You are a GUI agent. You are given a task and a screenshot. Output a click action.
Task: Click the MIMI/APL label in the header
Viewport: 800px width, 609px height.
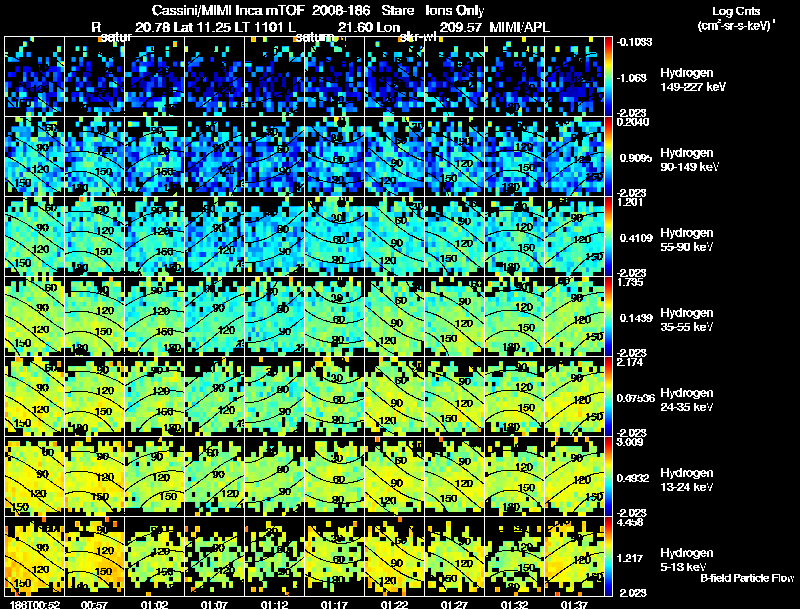(x=519, y=27)
